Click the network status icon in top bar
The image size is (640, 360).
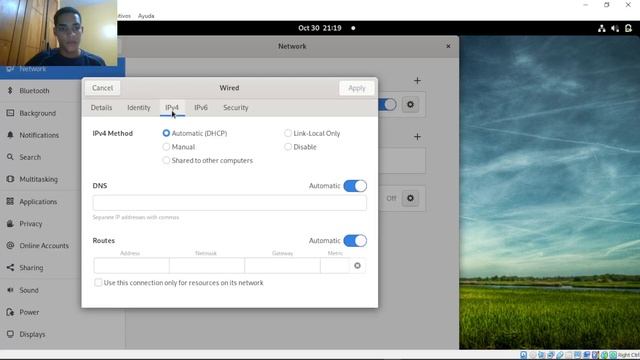[602, 28]
